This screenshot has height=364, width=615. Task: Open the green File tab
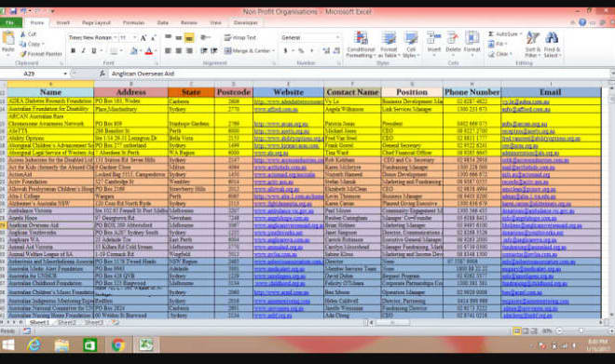pos(10,22)
